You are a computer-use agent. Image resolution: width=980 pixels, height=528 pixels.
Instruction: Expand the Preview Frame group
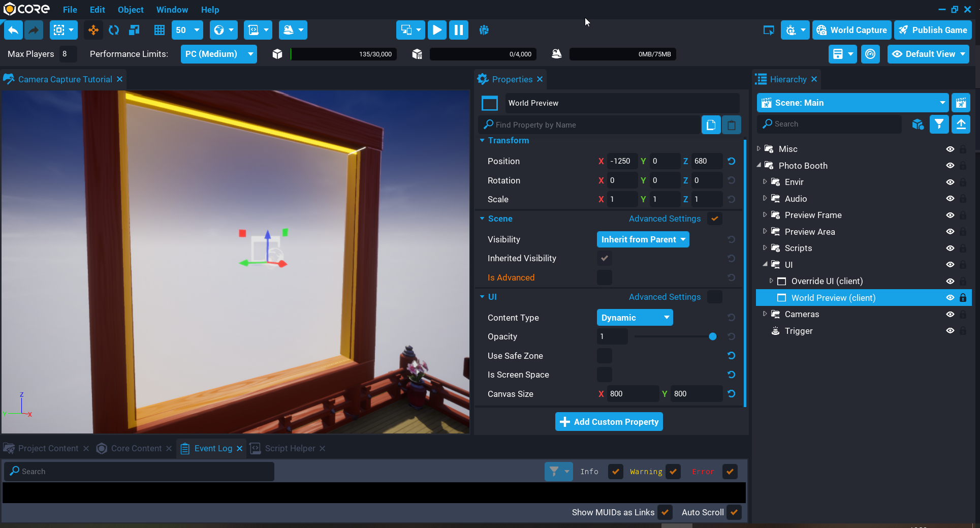point(766,215)
